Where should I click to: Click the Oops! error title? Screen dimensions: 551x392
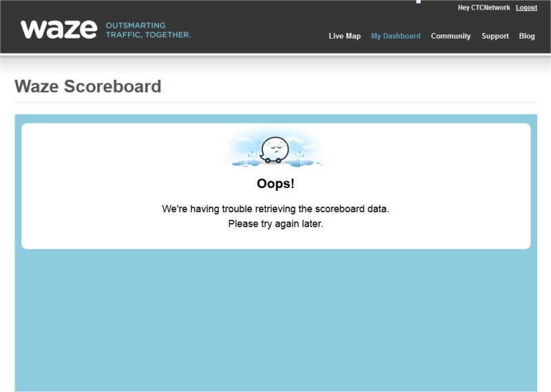click(275, 183)
